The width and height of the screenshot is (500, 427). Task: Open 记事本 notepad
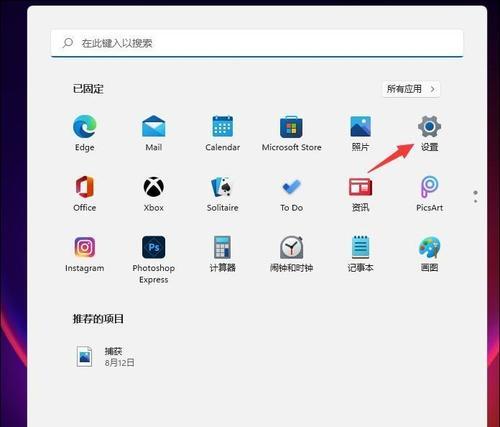pyautogui.click(x=360, y=254)
